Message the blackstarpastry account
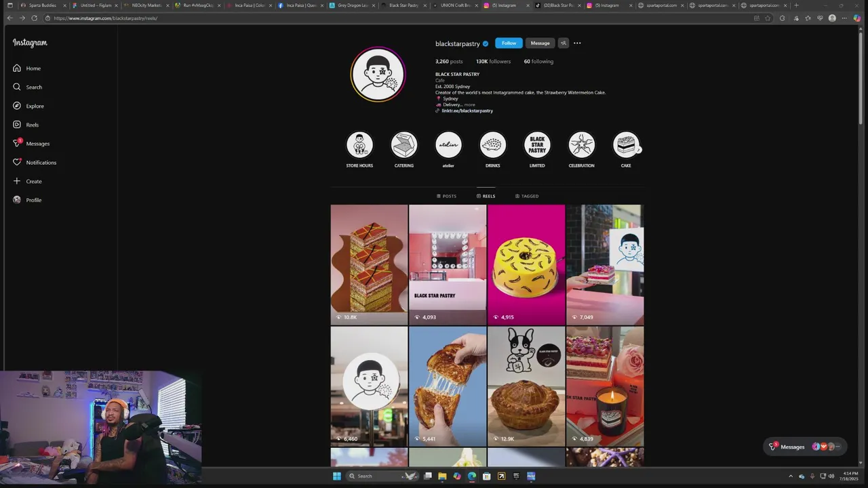 [x=540, y=43]
